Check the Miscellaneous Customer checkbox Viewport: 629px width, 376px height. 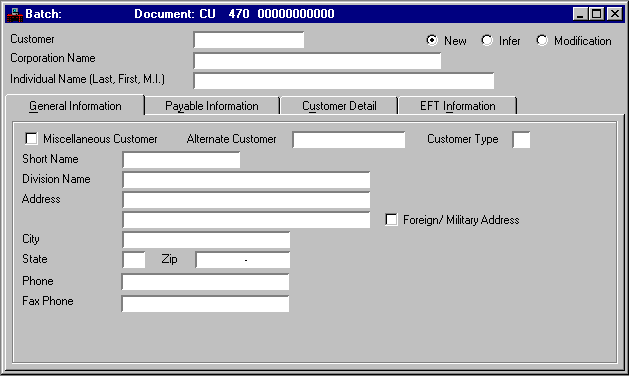pos(31,138)
